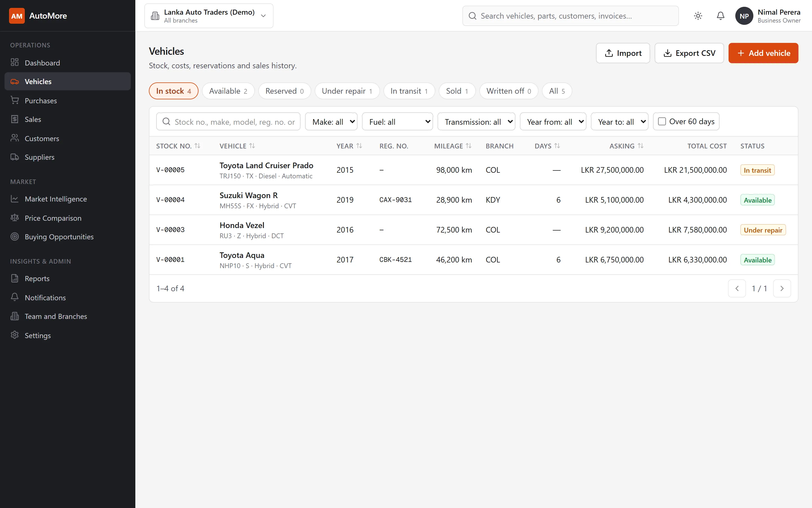Click the Purchases cart icon
The image size is (812, 508).
(14, 100)
